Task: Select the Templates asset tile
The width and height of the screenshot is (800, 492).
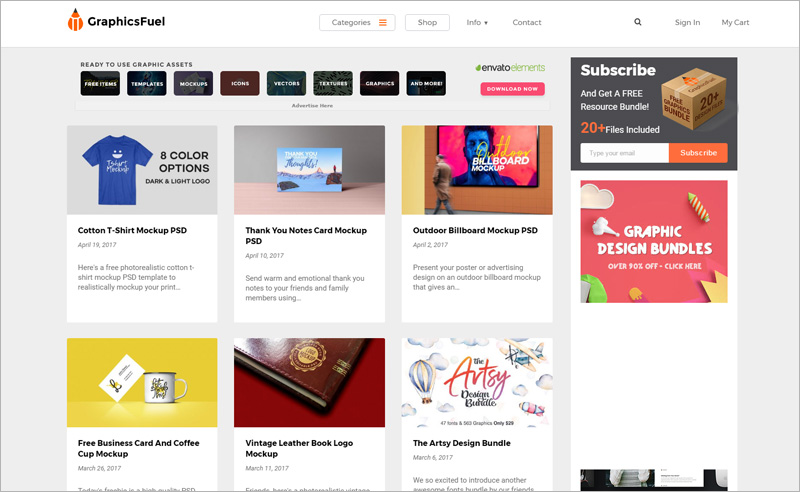Action: (x=146, y=83)
